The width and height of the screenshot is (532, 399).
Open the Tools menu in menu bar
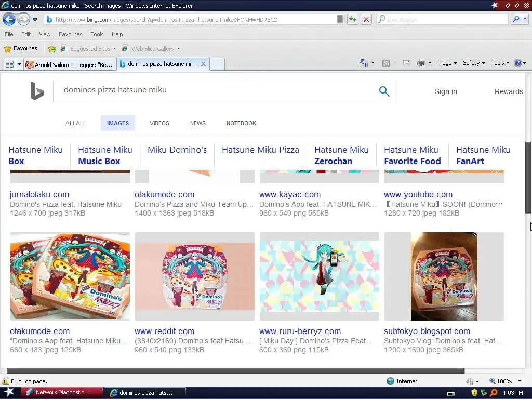(97, 34)
